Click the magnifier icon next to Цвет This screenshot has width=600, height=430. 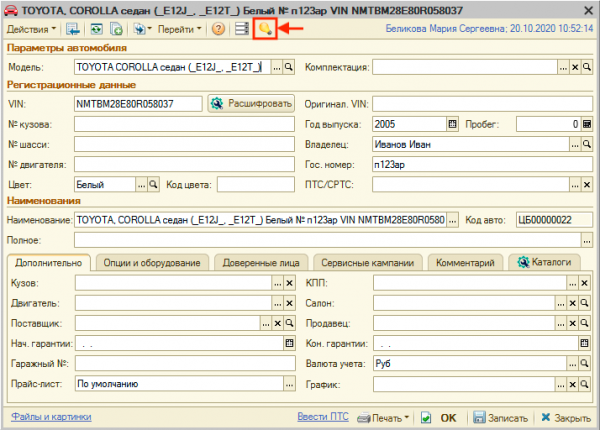tap(153, 185)
